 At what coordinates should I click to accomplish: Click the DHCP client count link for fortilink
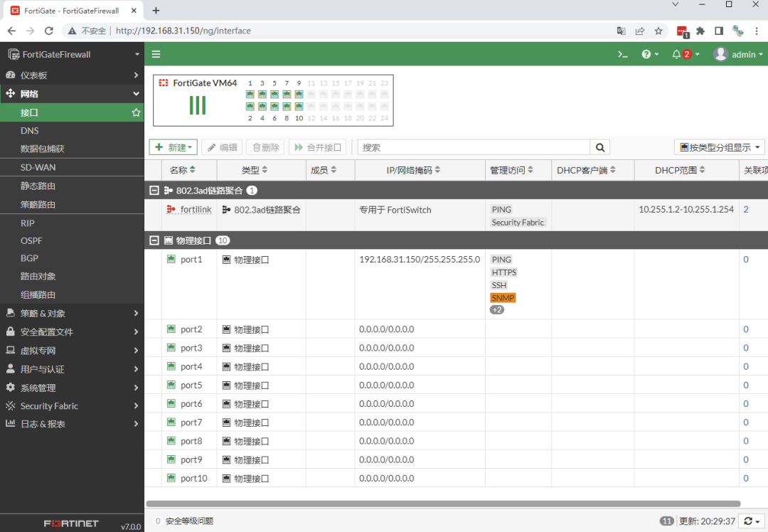tap(747, 209)
